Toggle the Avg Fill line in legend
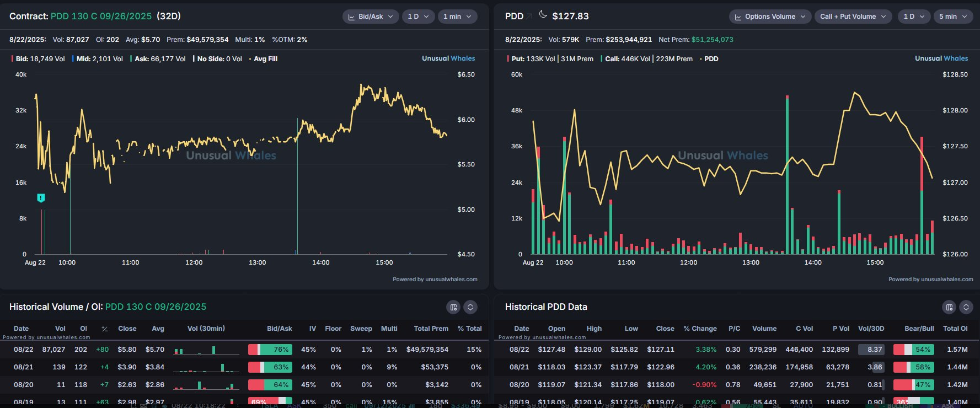Image resolution: width=980 pixels, height=408 pixels. [263, 59]
